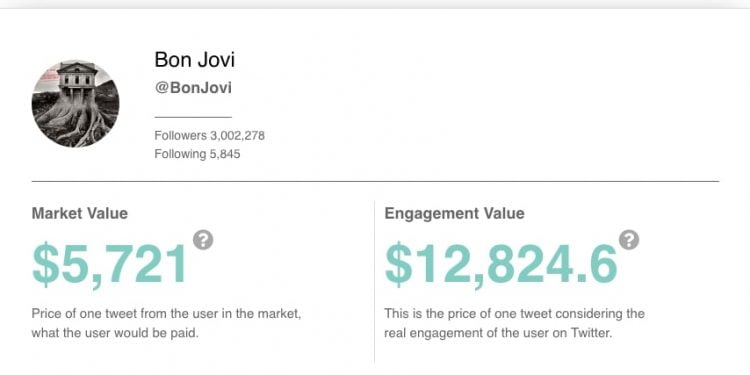Click the Market Value help question icon
The height and width of the screenshot is (375, 750).
(203, 240)
